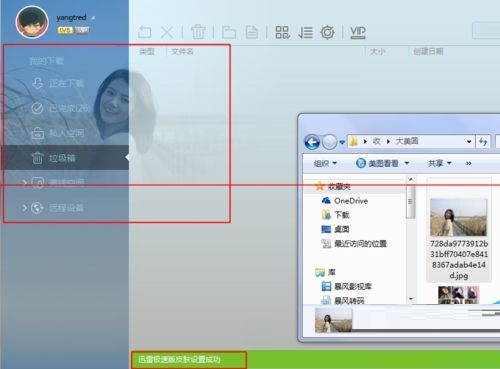500x369 pixels.
Task: Click the X remove icon in Xunlei toolbar
Action: (167, 33)
